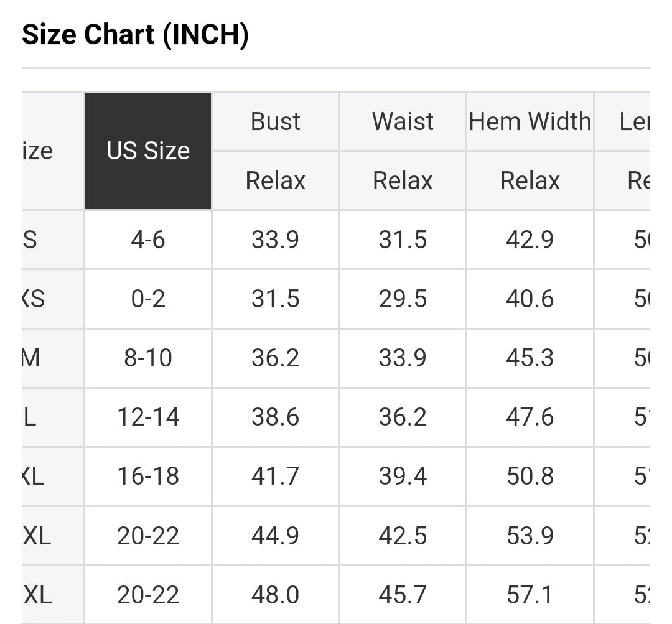
Task: Select the 16-18 US size cell
Action: pyautogui.click(x=148, y=477)
